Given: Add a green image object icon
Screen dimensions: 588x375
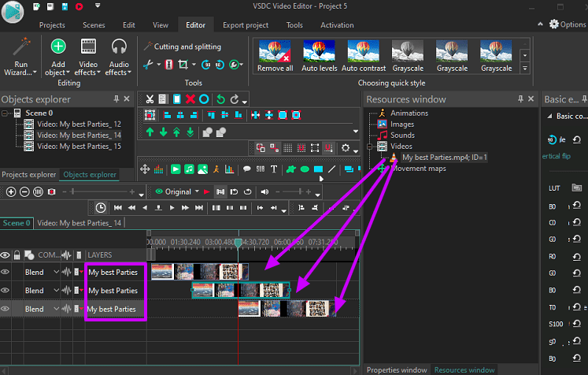Looking at the screenshot, I should coord(202,169).
